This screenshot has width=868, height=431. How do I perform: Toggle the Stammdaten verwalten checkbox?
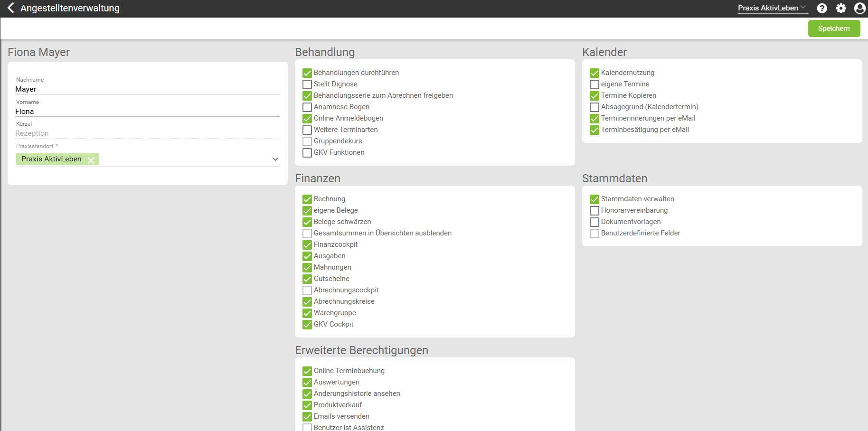coord(594,199)
